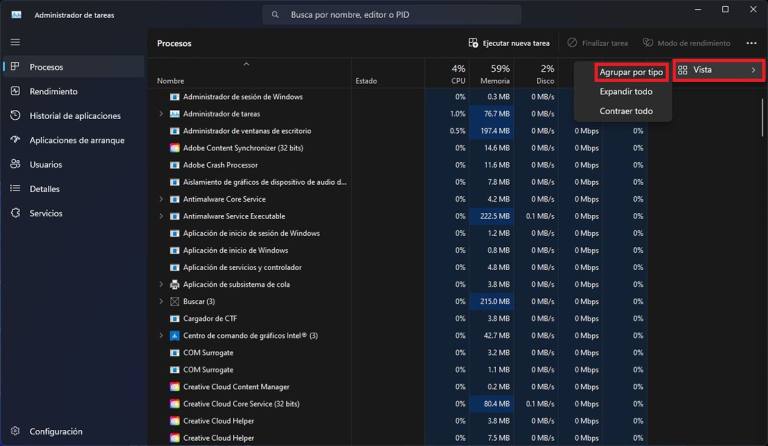This screenshot has height=446, width=768.
Task: Click the Modo de rendimiento button
Action: (687, 43)
